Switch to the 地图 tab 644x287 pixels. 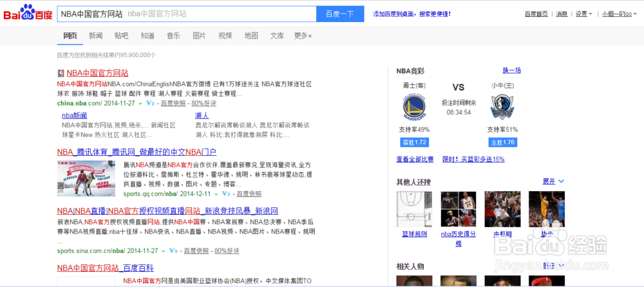click(x=251, y=36)
